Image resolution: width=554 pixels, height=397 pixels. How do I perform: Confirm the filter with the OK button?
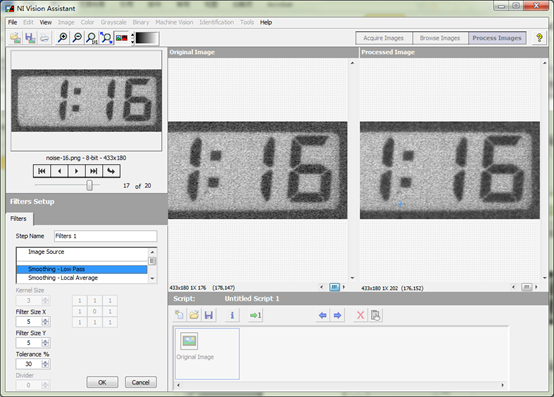coord(102,382)
